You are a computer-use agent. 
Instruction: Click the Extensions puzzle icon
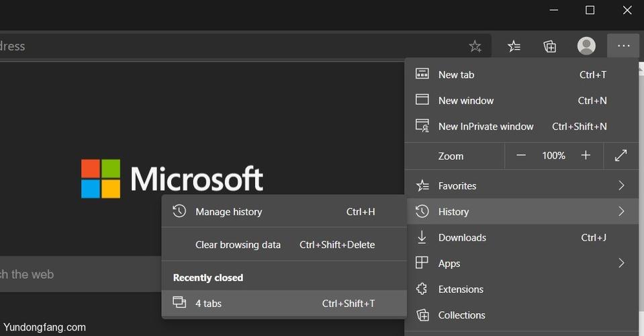(x=422, y=289)
